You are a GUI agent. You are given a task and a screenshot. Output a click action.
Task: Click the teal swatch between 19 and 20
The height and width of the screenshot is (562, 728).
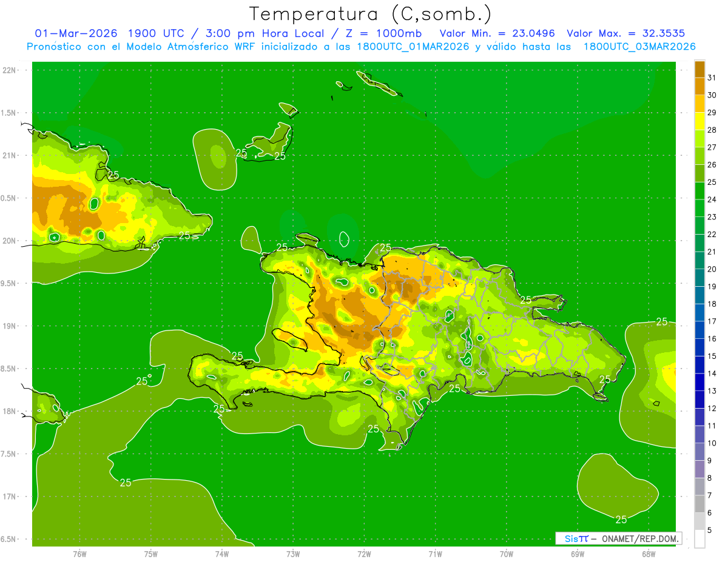699,278
